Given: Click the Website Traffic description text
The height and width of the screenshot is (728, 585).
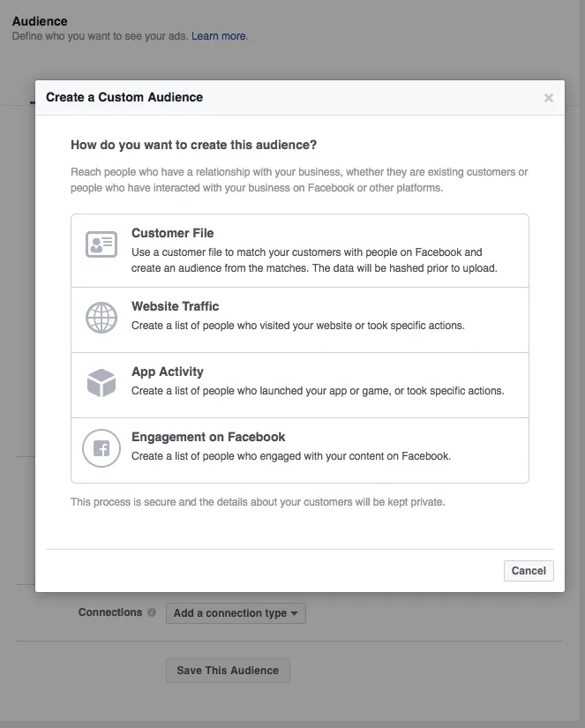Looking at the screenshot, I should pos(298,326).
